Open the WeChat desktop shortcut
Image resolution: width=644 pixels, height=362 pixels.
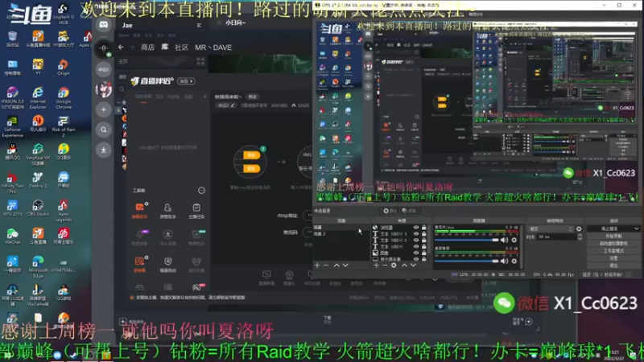(12, 236)
